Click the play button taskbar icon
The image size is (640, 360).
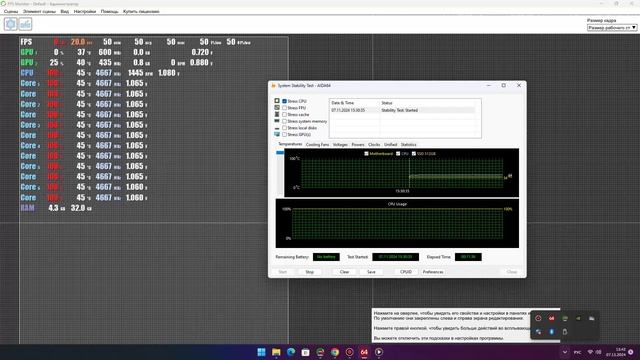[x=379, y=352]
